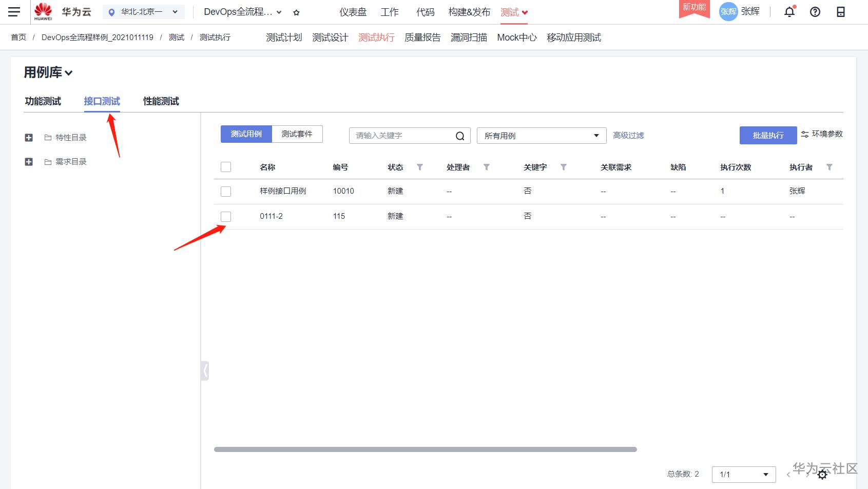Open the 代码 top navigation item

coord(426,12)
